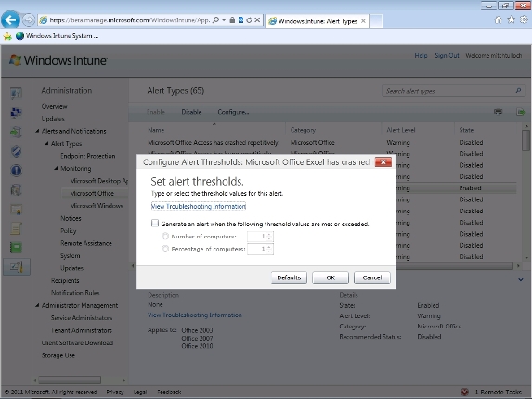Click the Defaults button in dialog
Image resolution: width=532 pixels, height=399 pixels.
(x=289, y=277)
